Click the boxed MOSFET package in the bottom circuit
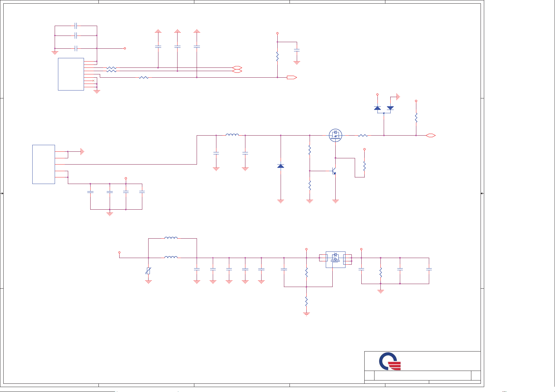Viewport: 555px width, 392px height. click(335, 259)
